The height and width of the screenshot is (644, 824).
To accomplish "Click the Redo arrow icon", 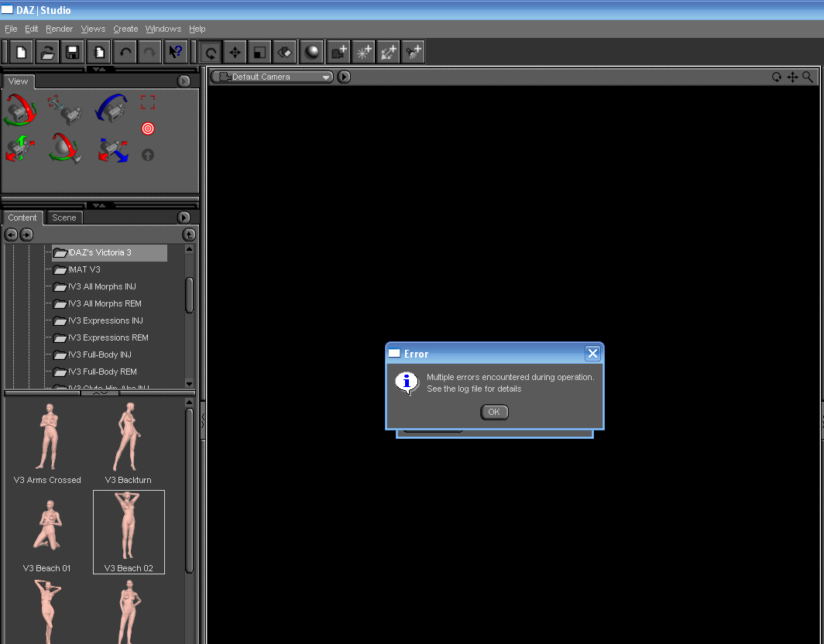I will pos(149,52).
